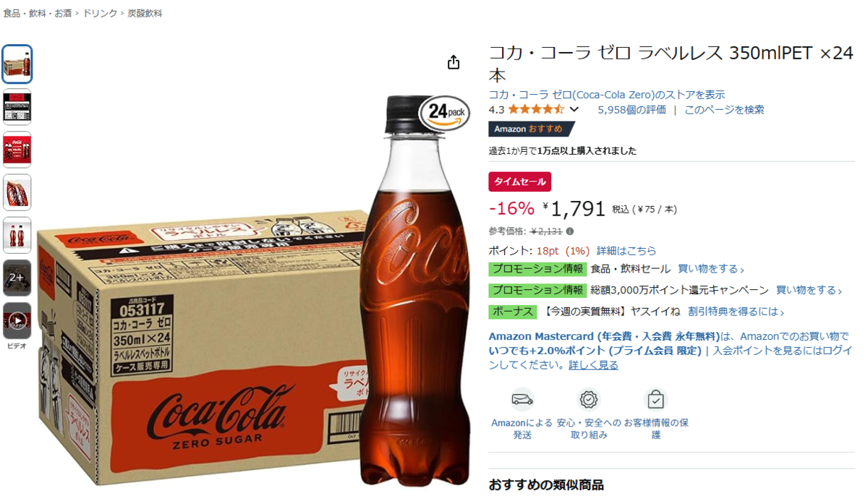868x496 pixels.
Task: Click the 24pack badge on the product image
Action: [x=445, y=114]
